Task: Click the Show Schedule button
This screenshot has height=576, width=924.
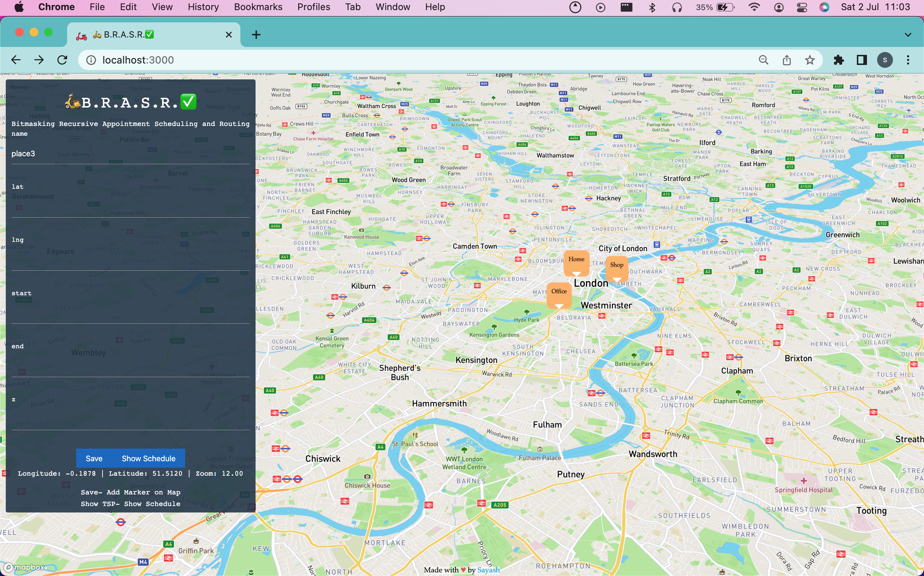Action: [x=149, y=458]
